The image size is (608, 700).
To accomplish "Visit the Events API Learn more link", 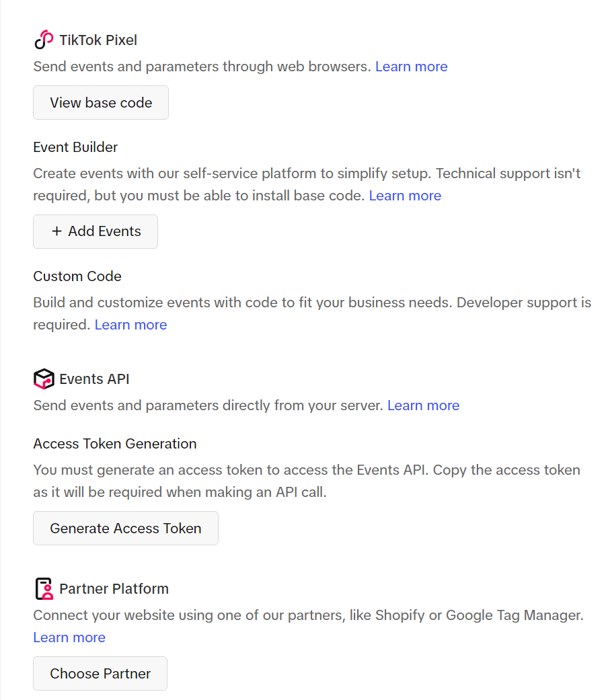I will click(x=423, y=405).
